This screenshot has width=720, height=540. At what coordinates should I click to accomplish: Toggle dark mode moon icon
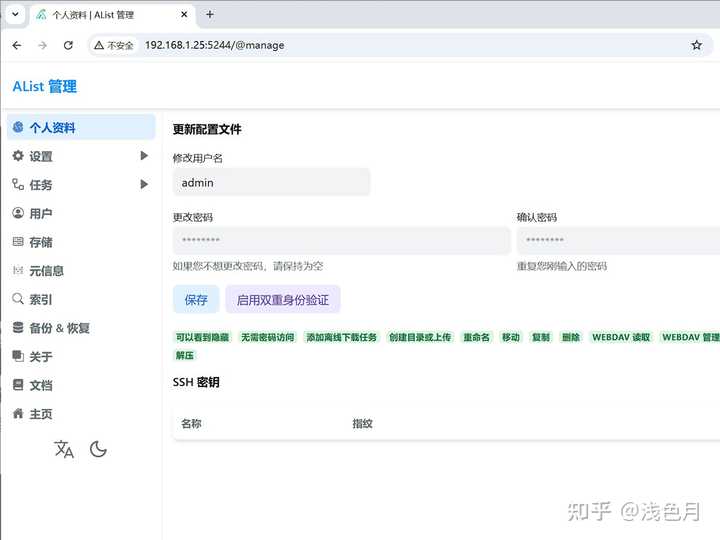point(98,450)
